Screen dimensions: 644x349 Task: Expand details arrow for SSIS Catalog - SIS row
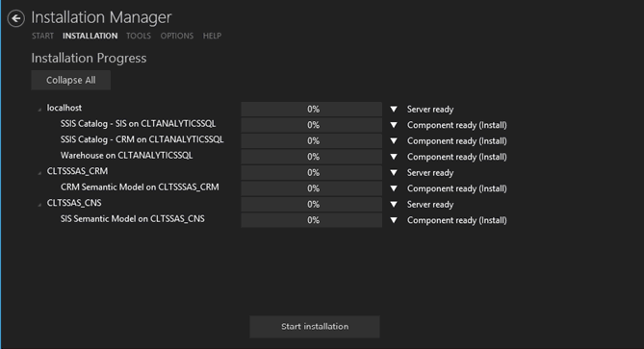[394, 125]
